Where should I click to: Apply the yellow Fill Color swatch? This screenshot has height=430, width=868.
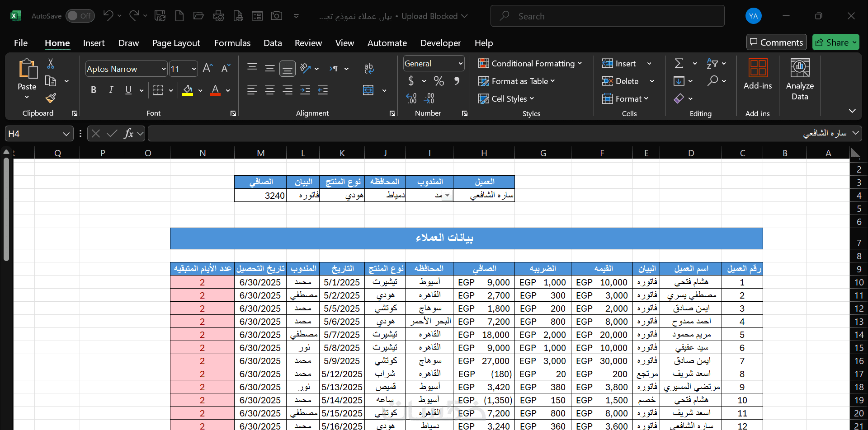tap(188, 90)
